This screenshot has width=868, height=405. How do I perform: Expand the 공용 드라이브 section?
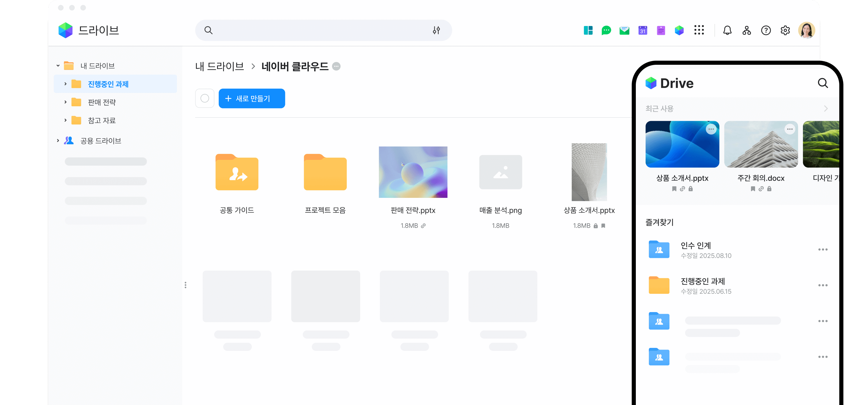point(58,140)
